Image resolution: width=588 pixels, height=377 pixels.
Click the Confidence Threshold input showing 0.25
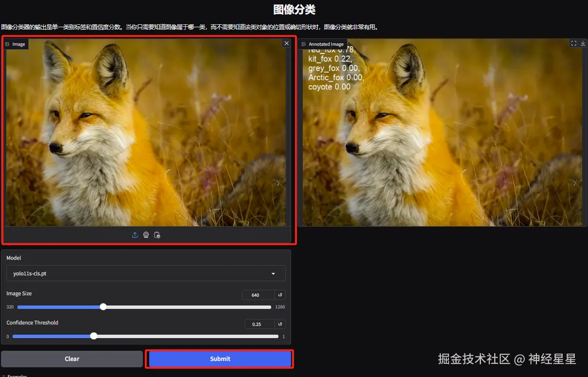(258, 324)
